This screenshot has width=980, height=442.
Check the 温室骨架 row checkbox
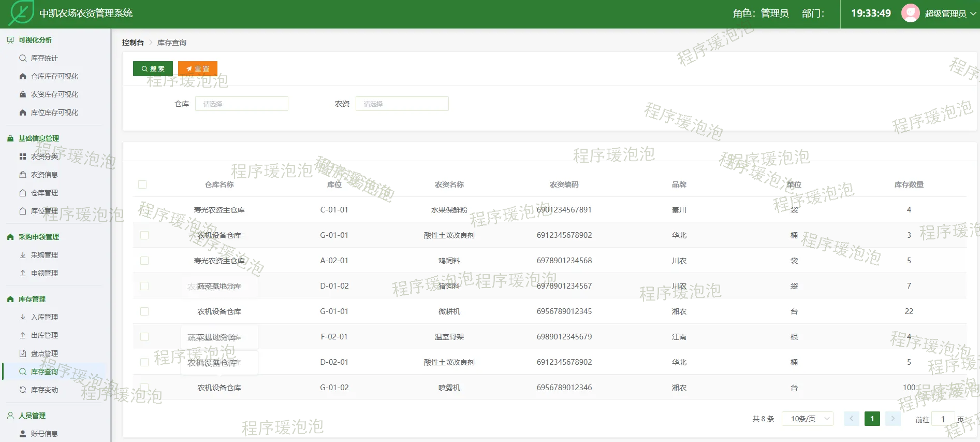click(x=144, y=337)
